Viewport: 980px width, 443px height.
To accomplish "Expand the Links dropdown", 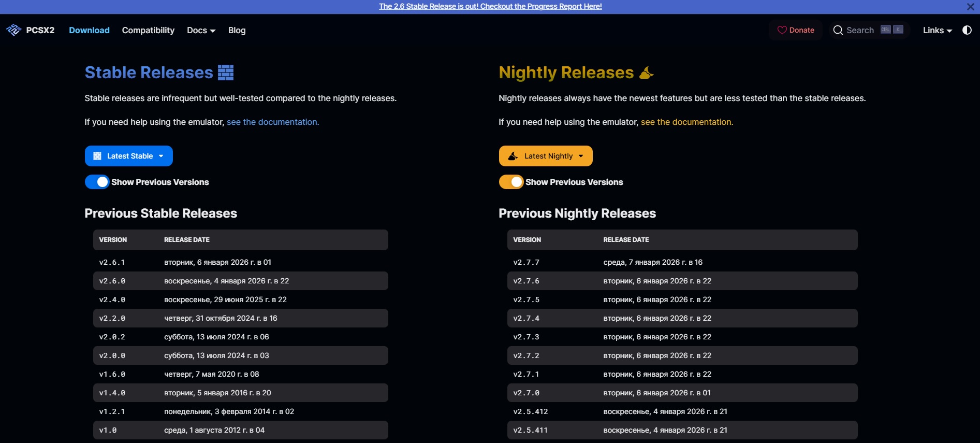I will 938,30.
